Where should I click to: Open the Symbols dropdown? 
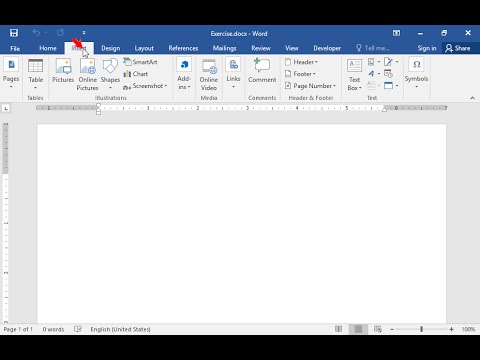(416, 73)
